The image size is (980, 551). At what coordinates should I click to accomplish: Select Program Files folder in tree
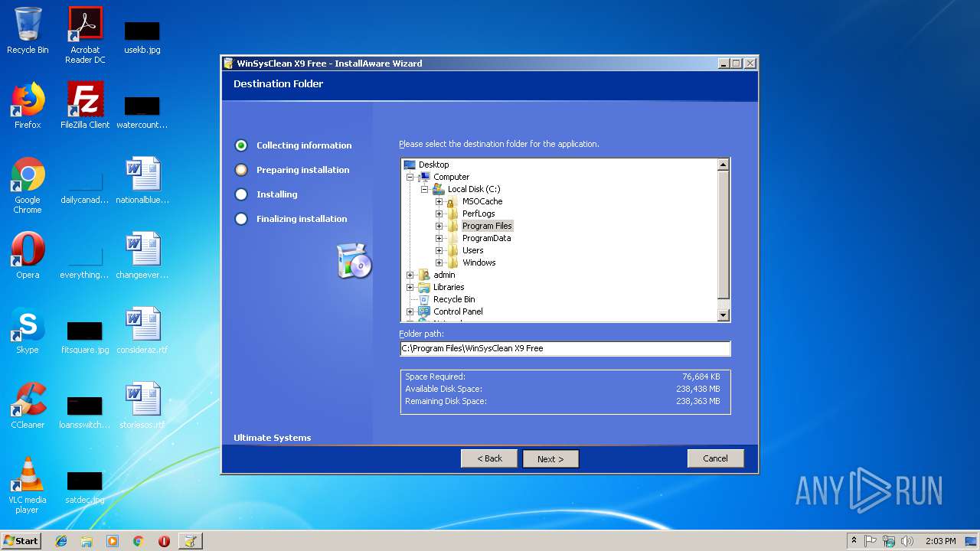487,226
